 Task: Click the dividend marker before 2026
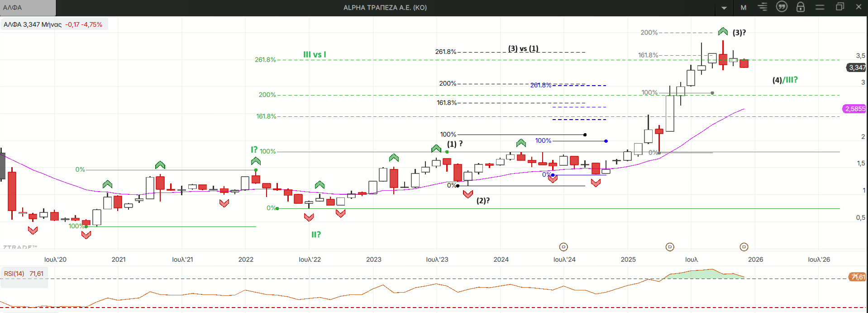(744, 247)
